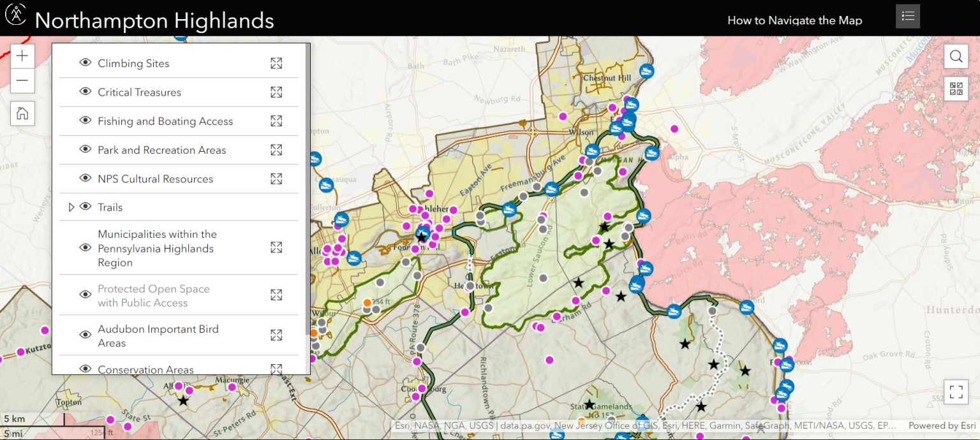Expand the Trails layer sublayers

tap(71, 207)
